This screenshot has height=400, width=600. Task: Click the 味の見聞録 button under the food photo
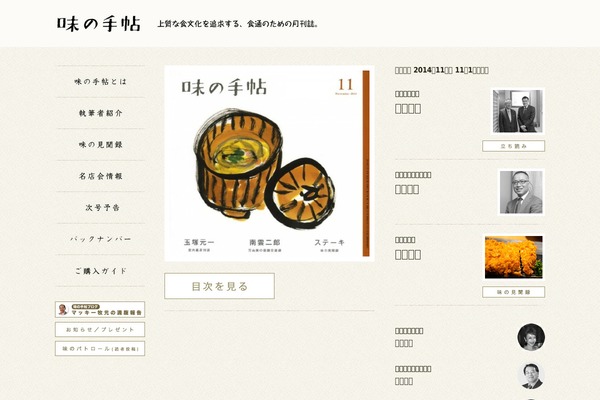[513, 292]
